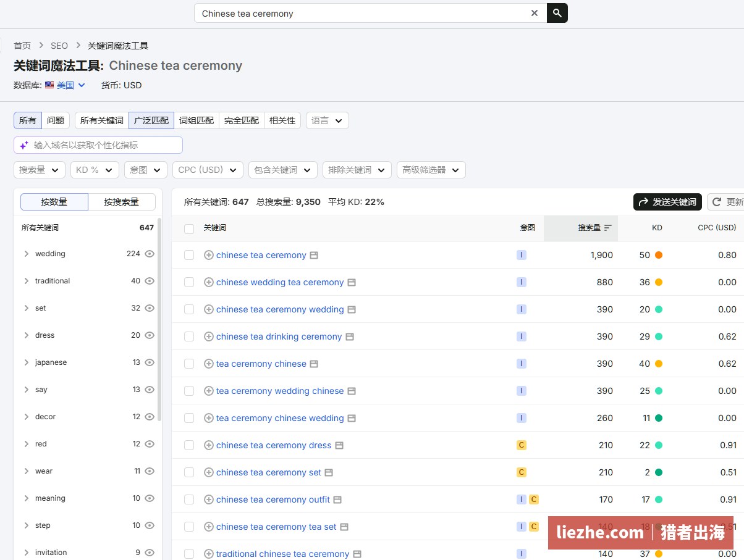The height and width of the screenshot is (560, 744).
Task: Open SERP icon for chinese tea ceremony set
Action: [x=329, y=472]
